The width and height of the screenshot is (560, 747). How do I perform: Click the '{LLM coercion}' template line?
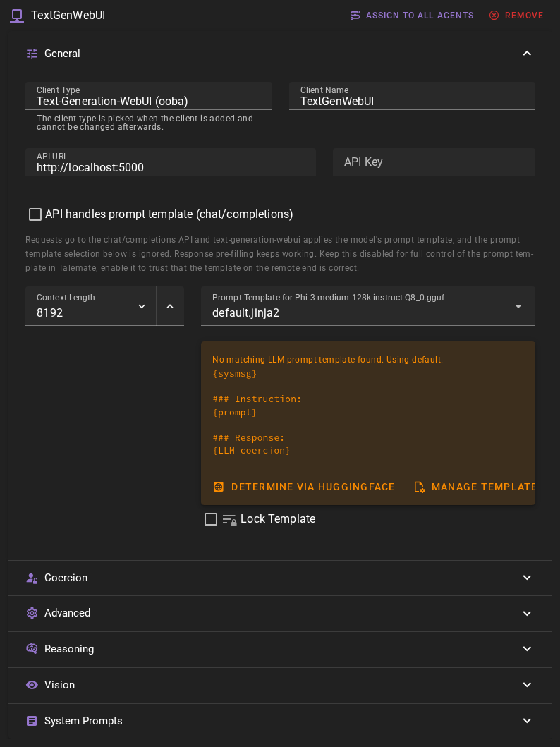click(251, 451)
